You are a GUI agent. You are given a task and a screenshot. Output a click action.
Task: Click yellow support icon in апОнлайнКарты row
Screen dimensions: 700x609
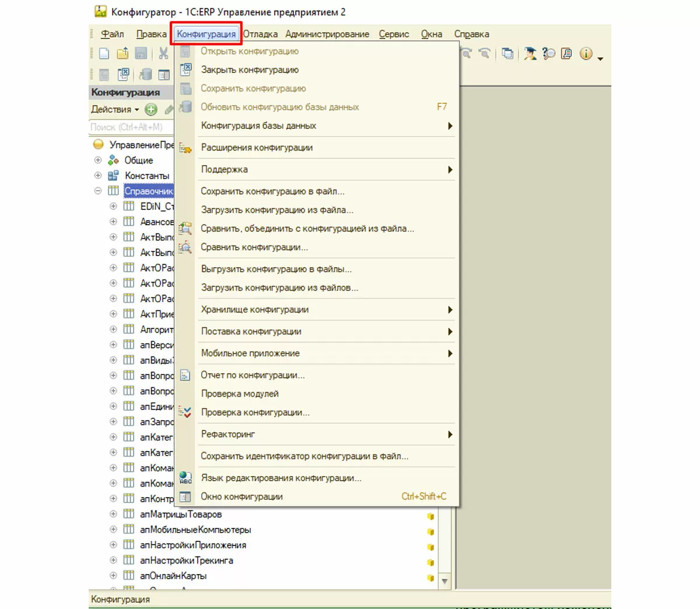tap(430, 577)
